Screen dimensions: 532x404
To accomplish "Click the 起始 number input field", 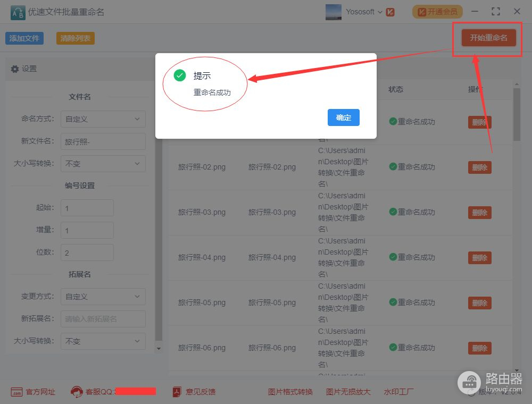I will coord(87,208).
